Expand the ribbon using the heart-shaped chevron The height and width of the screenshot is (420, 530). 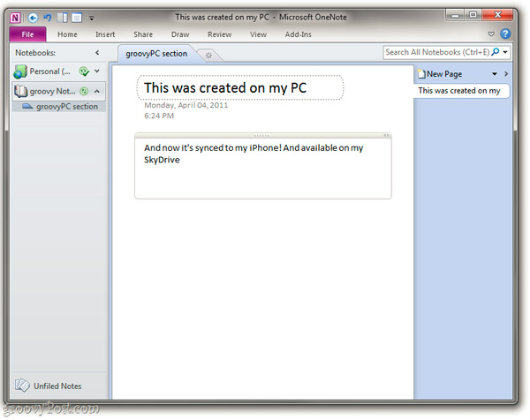[491, 34]
